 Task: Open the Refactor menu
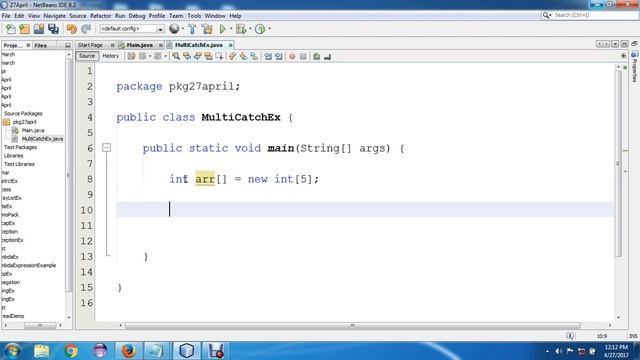pyautogui.click(x=100, y=16)
